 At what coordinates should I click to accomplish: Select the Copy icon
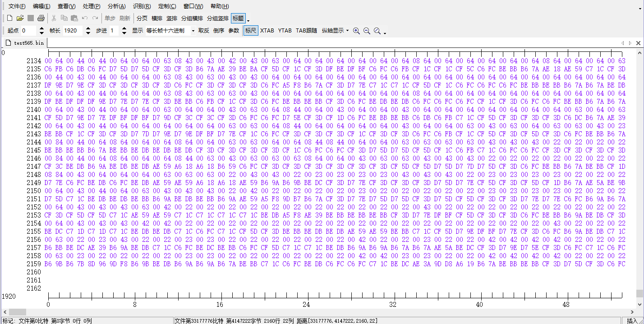pos(64,18)
